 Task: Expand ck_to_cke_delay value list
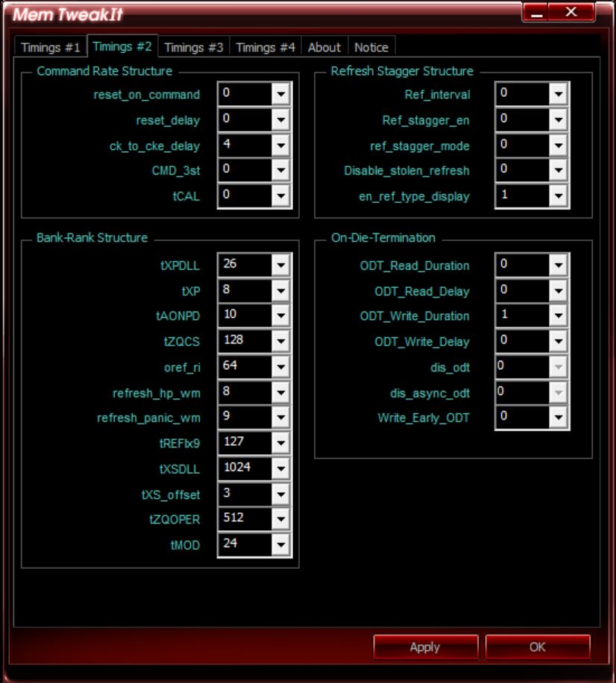280,145
